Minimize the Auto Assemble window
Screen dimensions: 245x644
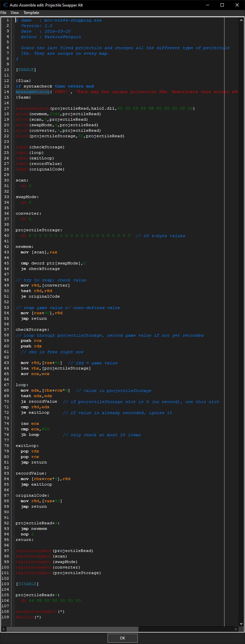pos(207,5)
